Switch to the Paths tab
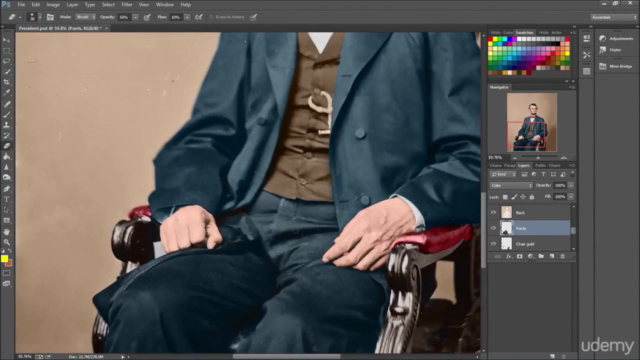Image resolution: width=640 pixels, height=360 pixels. (x=540, y=165)
